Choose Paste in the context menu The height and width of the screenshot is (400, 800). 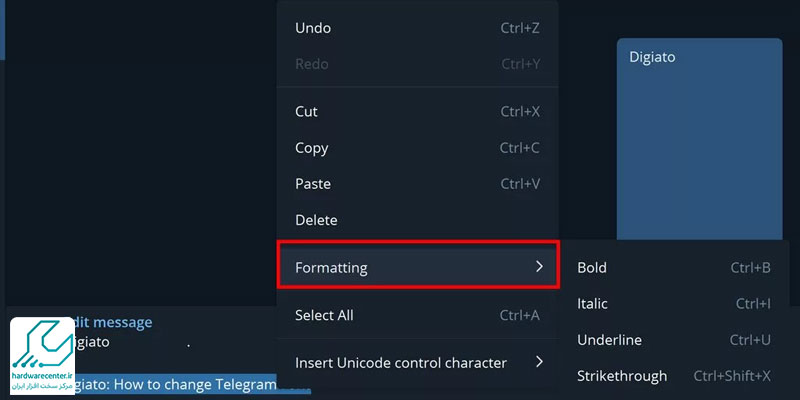(x=417, y=184)
